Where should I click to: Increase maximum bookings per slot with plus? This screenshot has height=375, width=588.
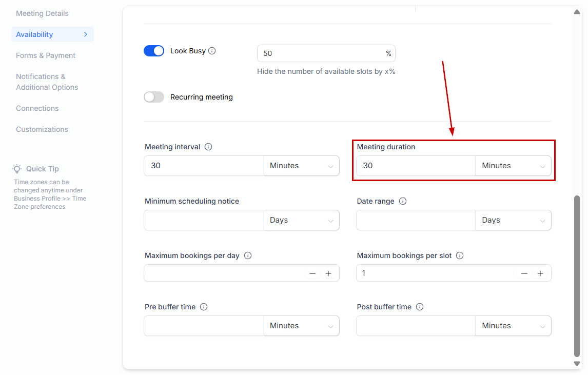tap(540, 273)
